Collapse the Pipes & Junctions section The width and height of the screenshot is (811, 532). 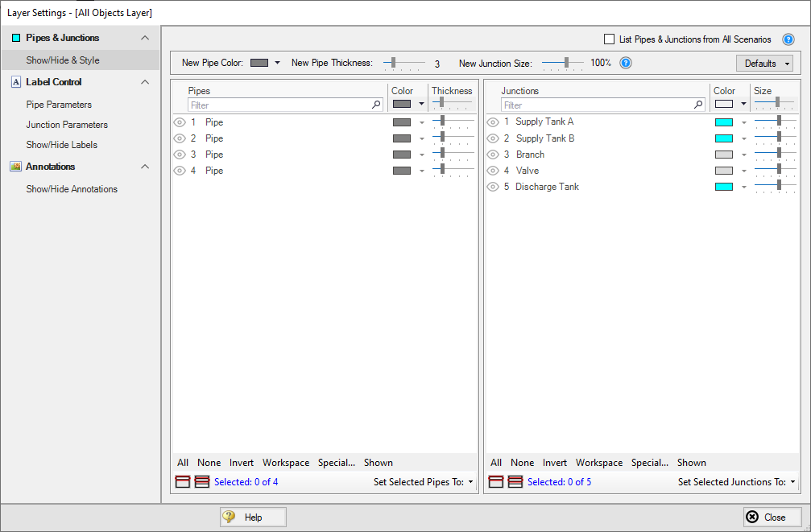pos(145,38)
